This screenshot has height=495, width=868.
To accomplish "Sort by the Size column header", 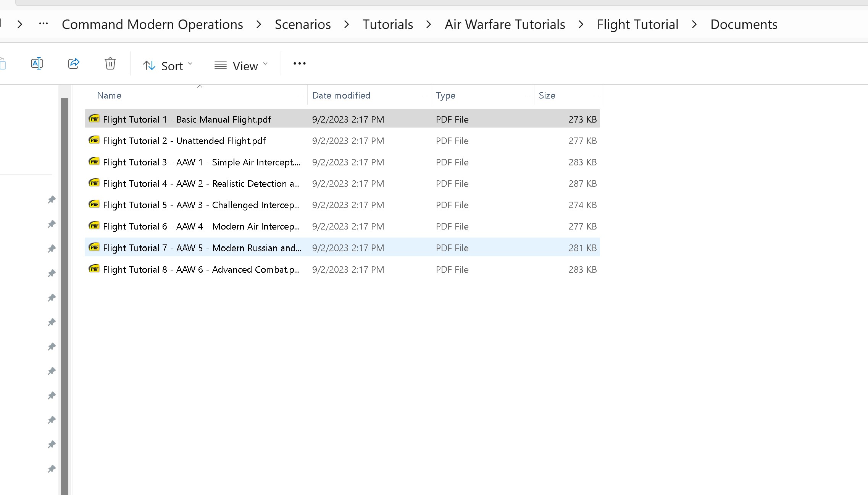I will pos(547,95).
